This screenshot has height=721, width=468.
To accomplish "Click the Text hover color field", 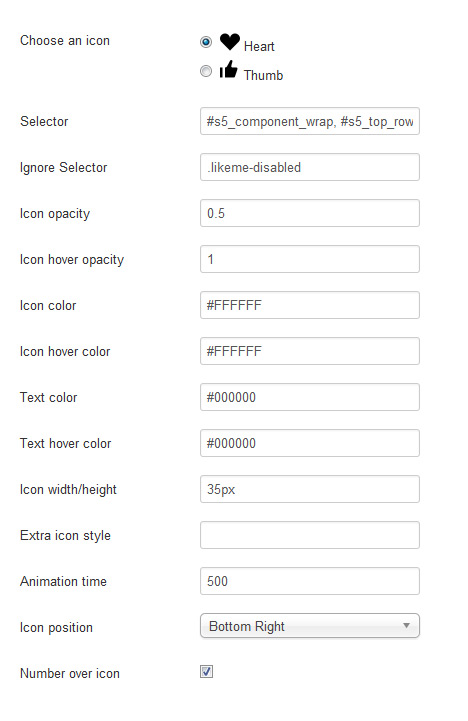I will click(x=310, y=443).
